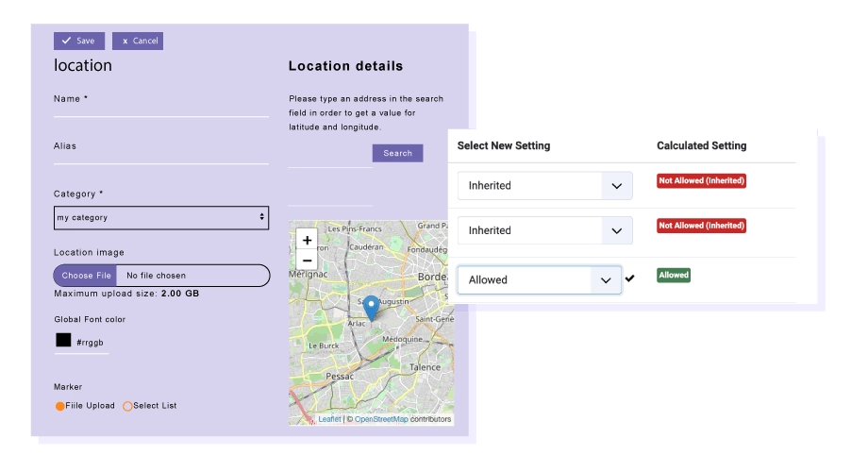
Task: Click the blue location pin marker
Action: 371,308
